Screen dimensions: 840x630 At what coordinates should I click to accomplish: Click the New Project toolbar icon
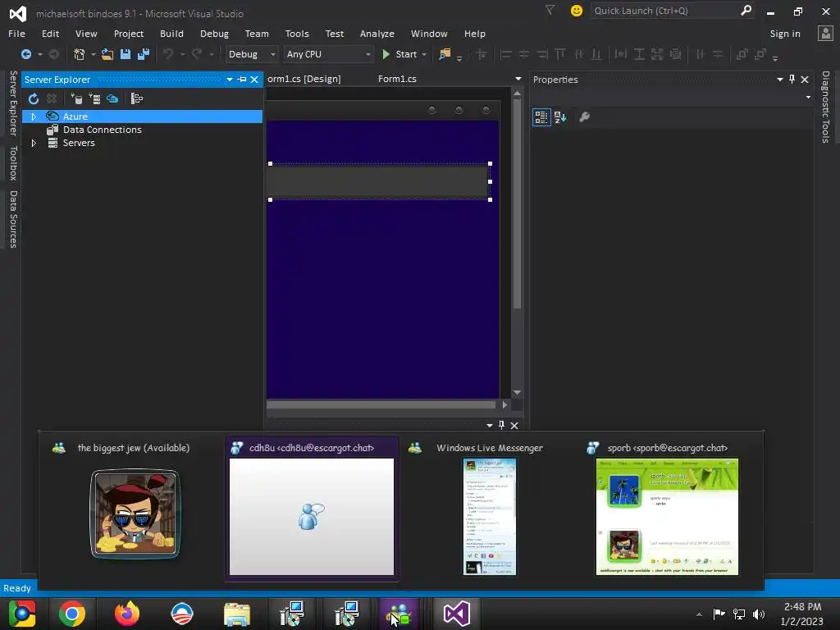tap(80, 54)
